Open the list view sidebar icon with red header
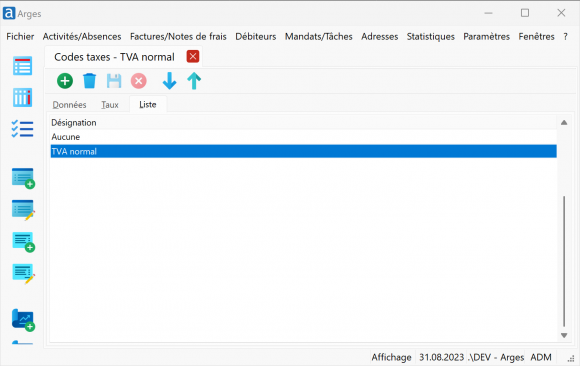Image resolution: width=580 pixels, height=366 pixels. [23, 66]
